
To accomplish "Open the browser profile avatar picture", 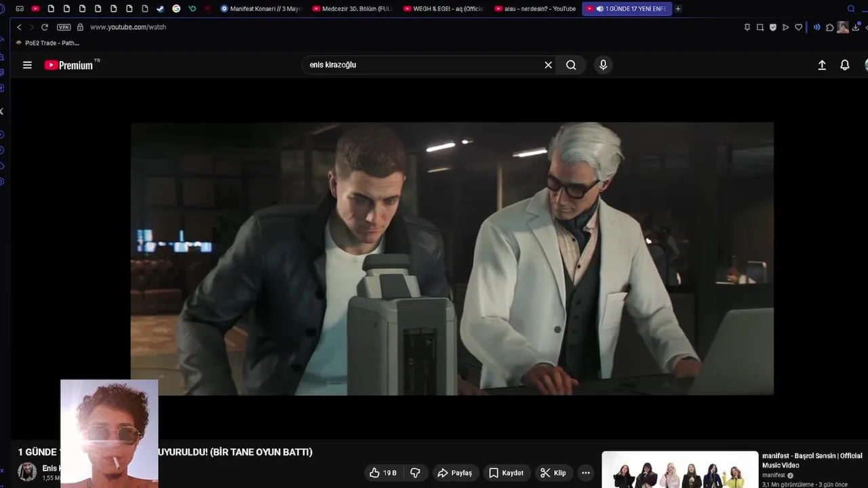I will click(x=843, y=27).
